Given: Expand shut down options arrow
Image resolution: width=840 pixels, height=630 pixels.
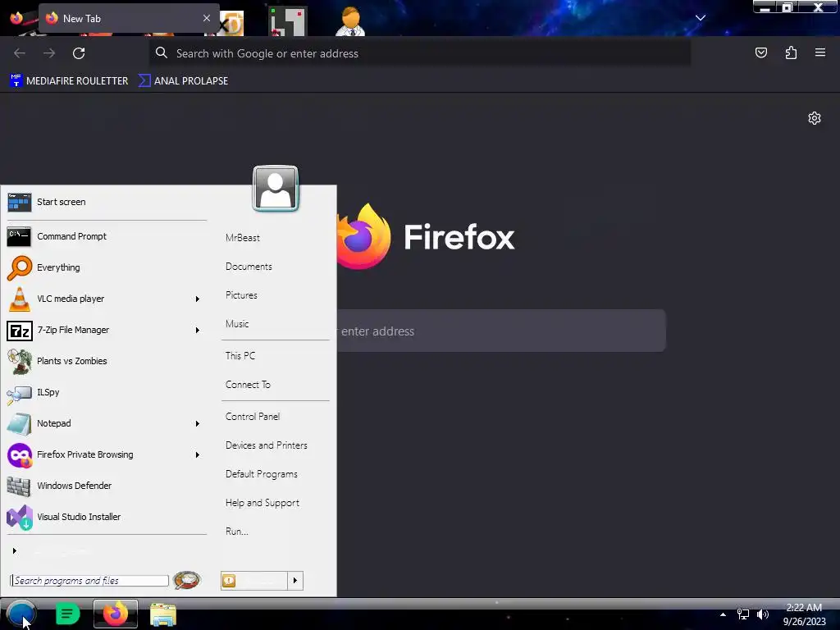Looking at the screenshot, I should [x=295, y=581].
